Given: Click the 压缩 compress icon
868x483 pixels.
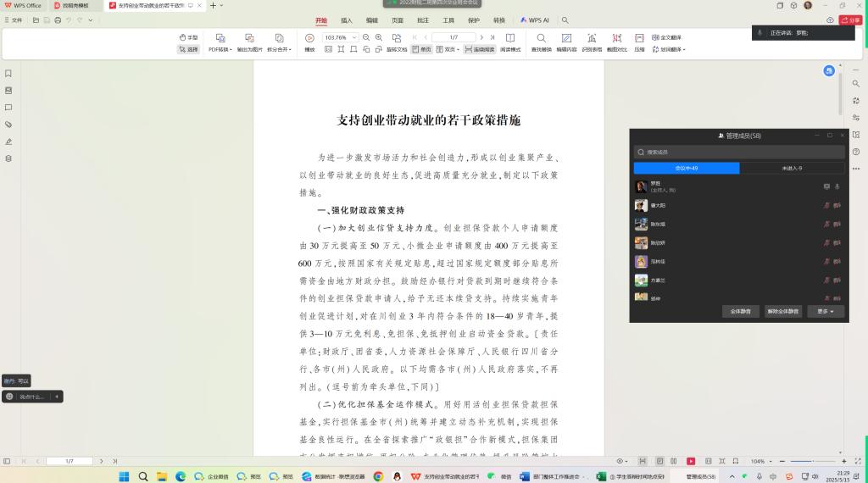Looking at the screenshot, I should (x=639, y=39).
